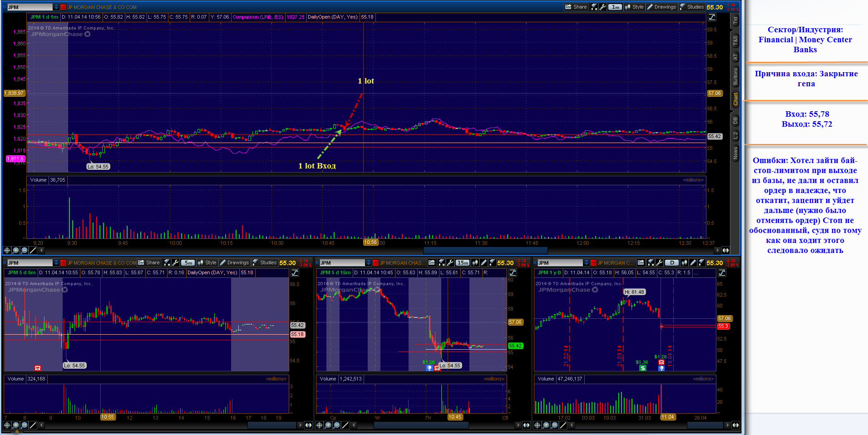The width and height of the screenshot is (868, 435).
Task: Select trendline drawing tool on 5m chart
Action: click(x=33, y=425)
